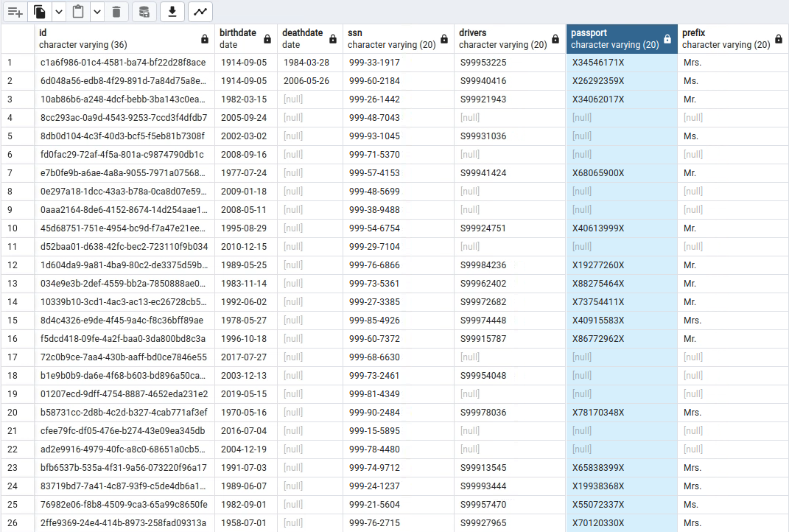The image size is (789, 532).
Task: Click deathdate cell 2006-05-26
Action: tap(306, 81)
